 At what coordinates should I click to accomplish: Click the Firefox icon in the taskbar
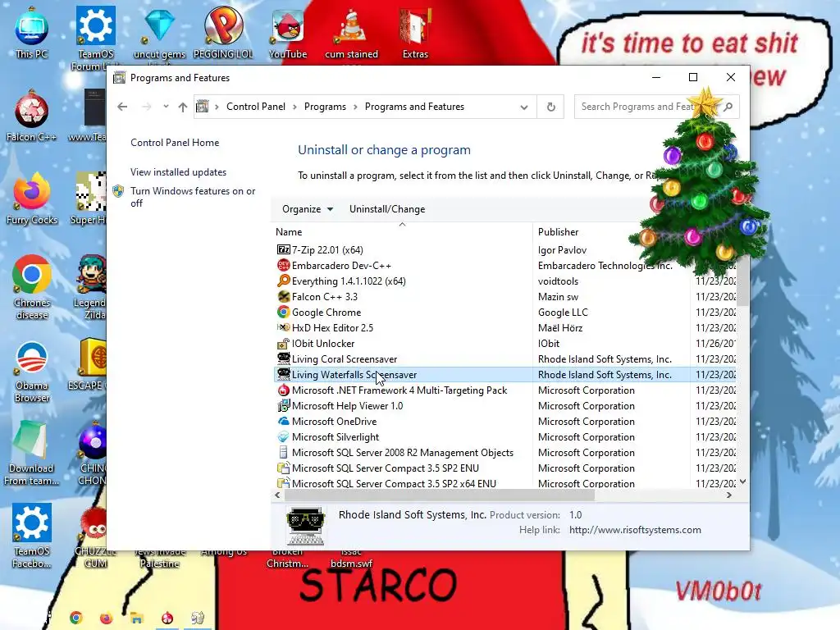(x=106, y=618)
